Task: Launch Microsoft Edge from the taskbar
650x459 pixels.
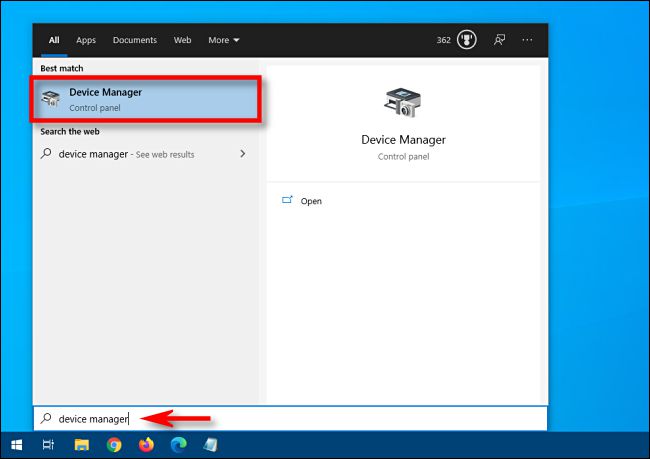Action: 179,444
